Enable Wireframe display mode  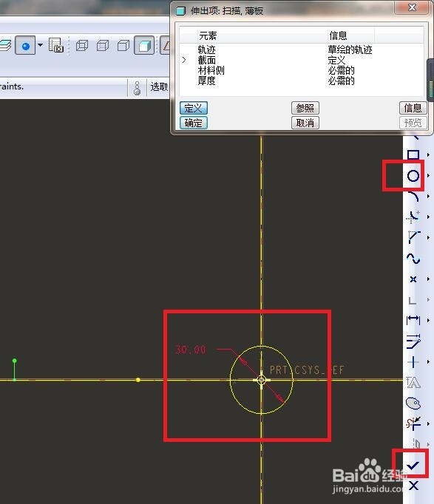[x=82, y=46]
